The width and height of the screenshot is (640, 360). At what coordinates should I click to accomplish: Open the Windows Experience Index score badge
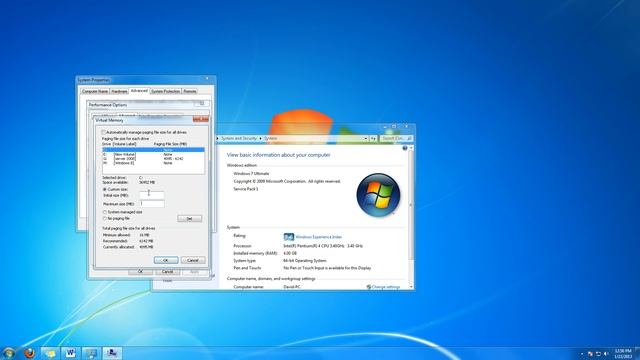289,237
